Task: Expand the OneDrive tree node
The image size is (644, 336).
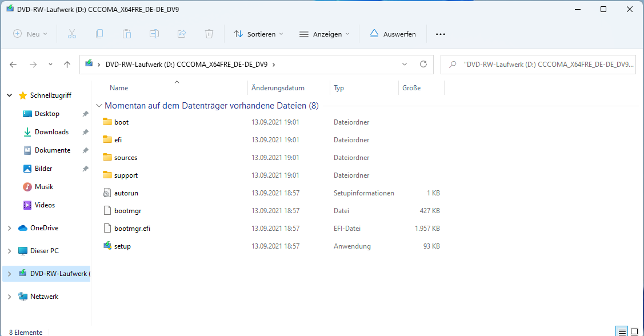Action: pyautogui.click(x=10, y=228)
